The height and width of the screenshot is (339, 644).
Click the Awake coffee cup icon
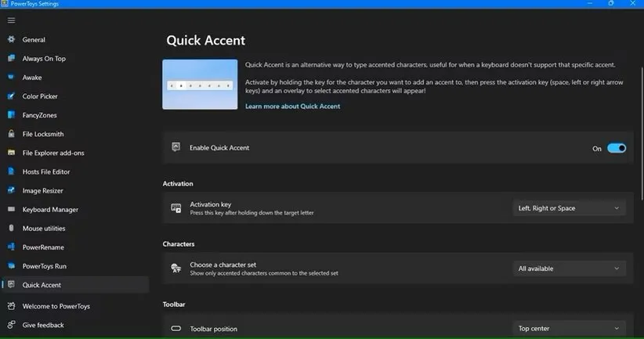(11, 78)
